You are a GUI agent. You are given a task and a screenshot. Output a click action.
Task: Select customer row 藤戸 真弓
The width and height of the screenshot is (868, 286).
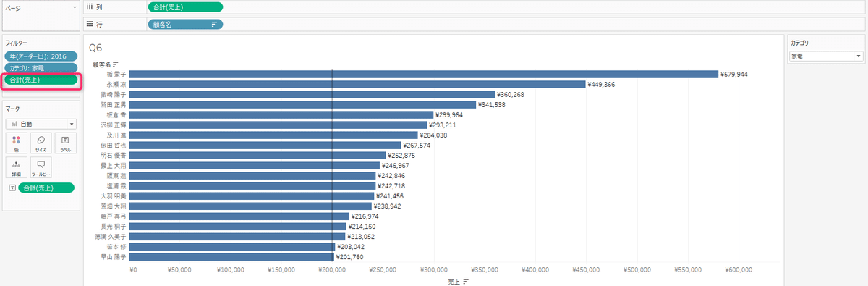[x=114, y=216]
